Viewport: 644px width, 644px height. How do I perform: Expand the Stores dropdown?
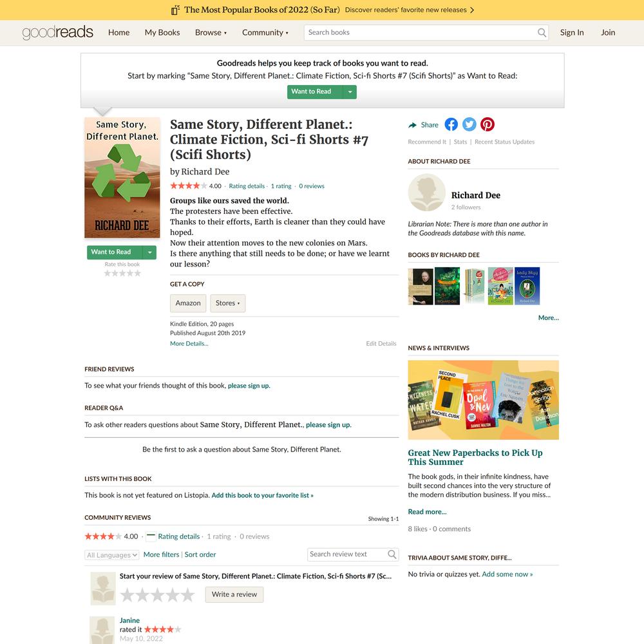coord(227,303)
